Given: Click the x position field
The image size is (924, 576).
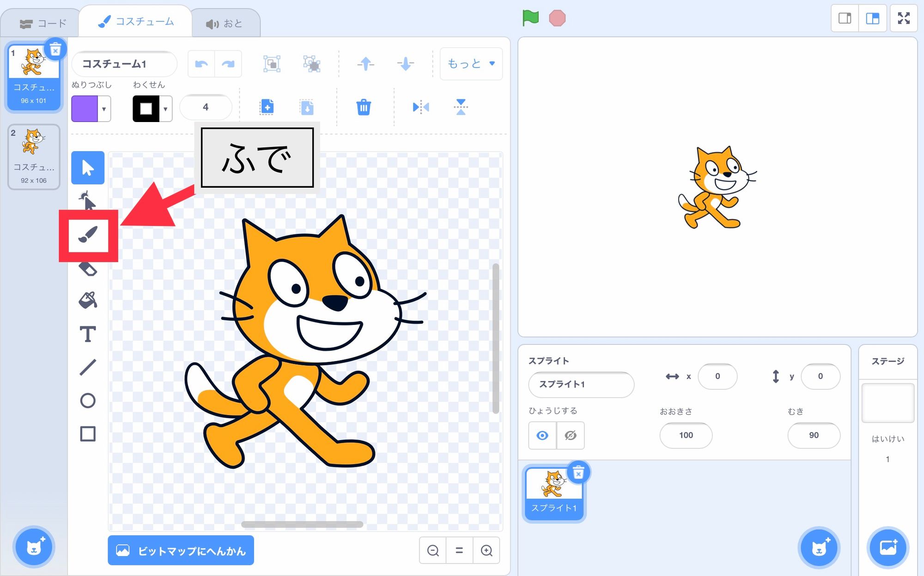Looking at the screenshot, I should (x=717, y=376).
